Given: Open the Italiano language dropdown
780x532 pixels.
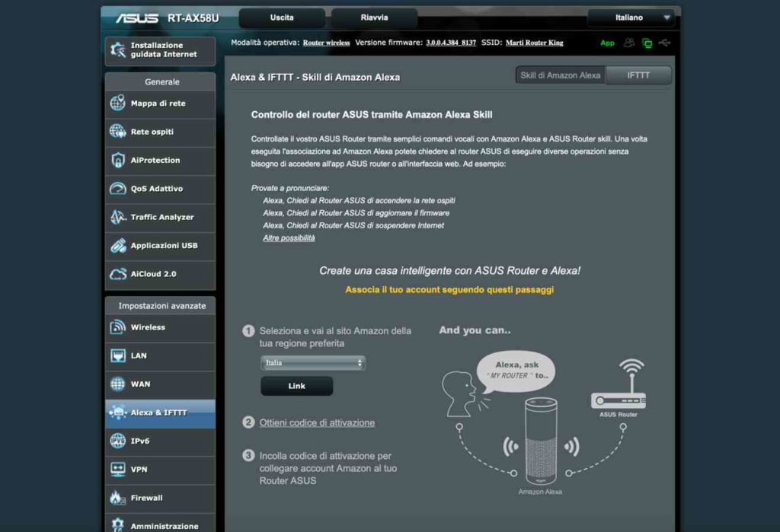Looking at the screenshot, I should coord(631,18).
